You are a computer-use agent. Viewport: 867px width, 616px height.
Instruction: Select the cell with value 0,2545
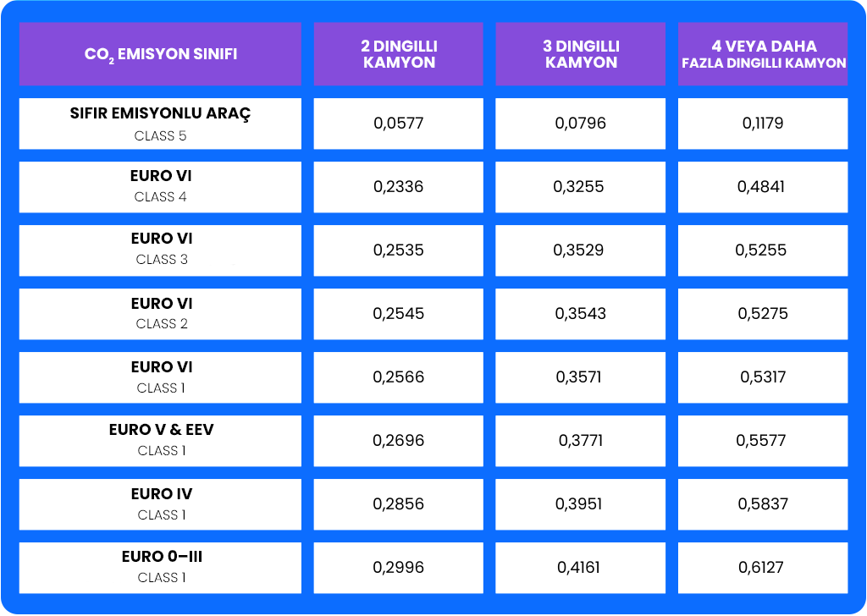[399, 315]
